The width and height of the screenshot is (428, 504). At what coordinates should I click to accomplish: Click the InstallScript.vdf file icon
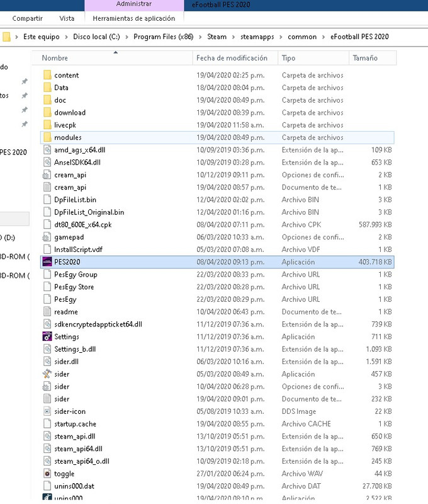(47, 249)
